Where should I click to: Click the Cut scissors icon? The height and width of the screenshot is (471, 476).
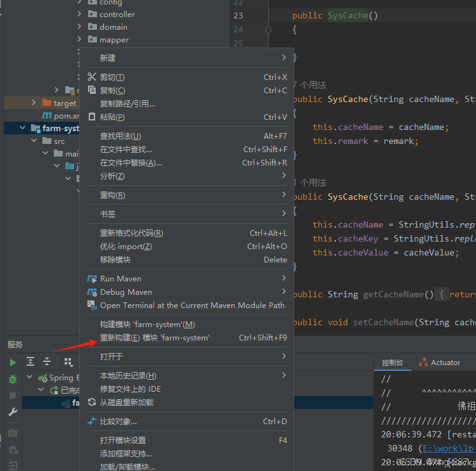tap(92, 77)
